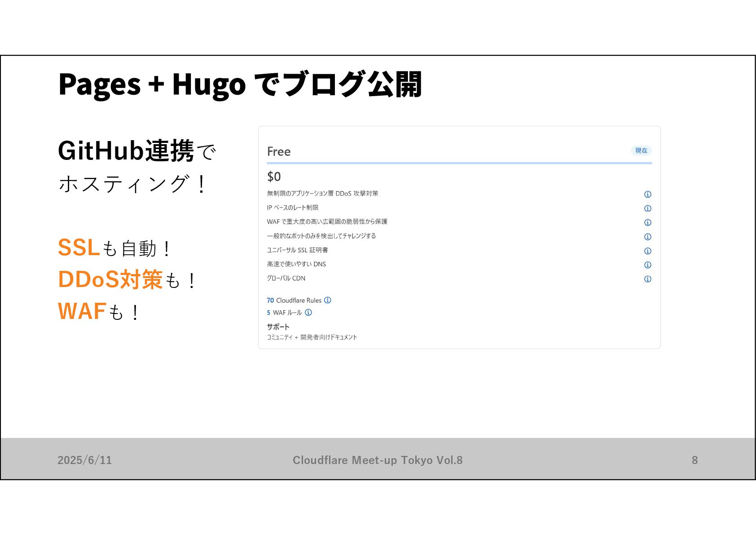The height and width of the screenshot is (535, 756).
Task: Click 'GitHub連携で' text on slide
Action: (137, 151)
